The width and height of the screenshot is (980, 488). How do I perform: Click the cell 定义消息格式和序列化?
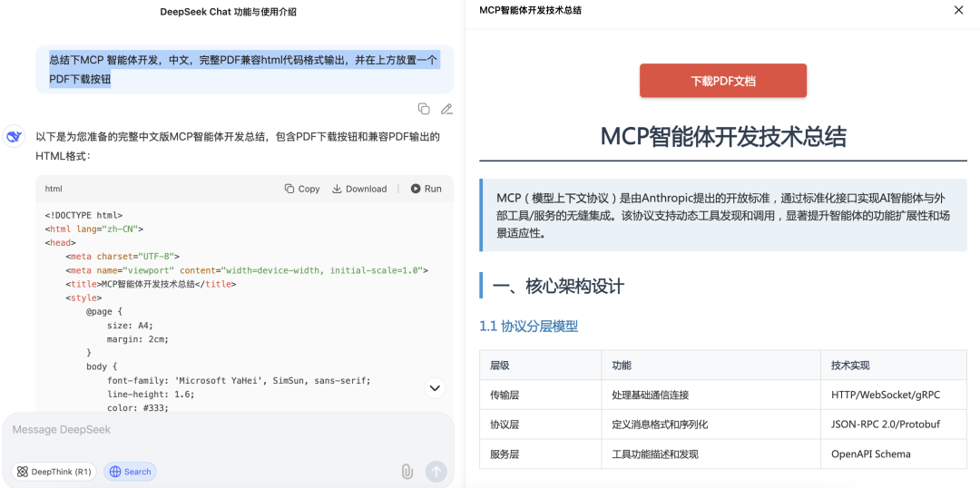coord(660,425)
